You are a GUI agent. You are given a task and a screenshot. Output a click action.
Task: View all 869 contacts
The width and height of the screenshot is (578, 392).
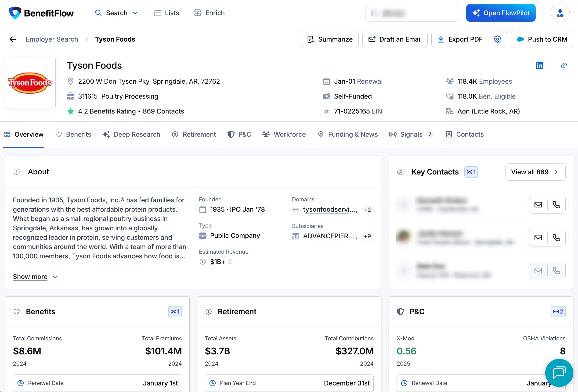(x=535, y=172)
